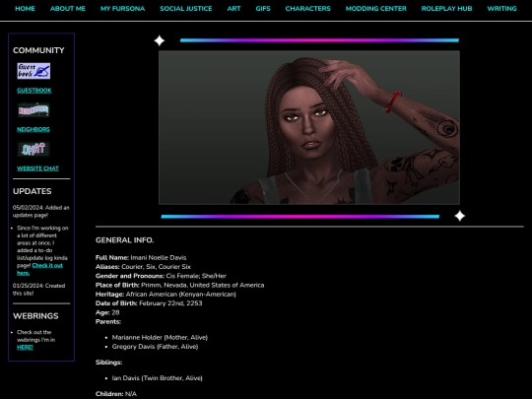Viewport: 532px width, 399px height.
Task: Click the 'Children: N/A' line
Action: (x=116, y=394)
